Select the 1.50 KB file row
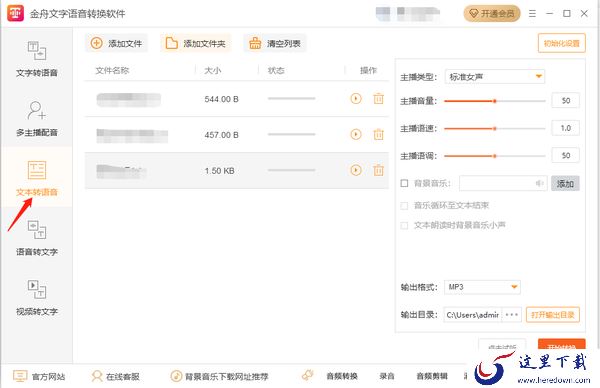This screenshot has height=388, width=600. coord(236,170)
